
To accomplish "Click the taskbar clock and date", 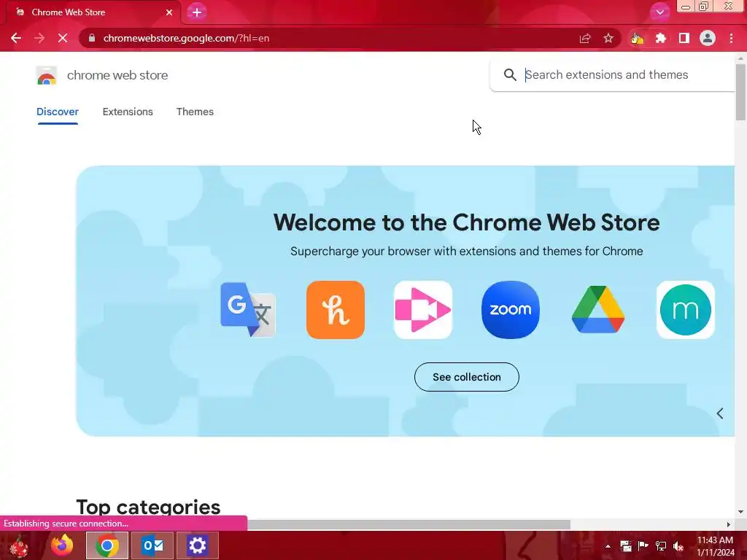I will [716, 546].
